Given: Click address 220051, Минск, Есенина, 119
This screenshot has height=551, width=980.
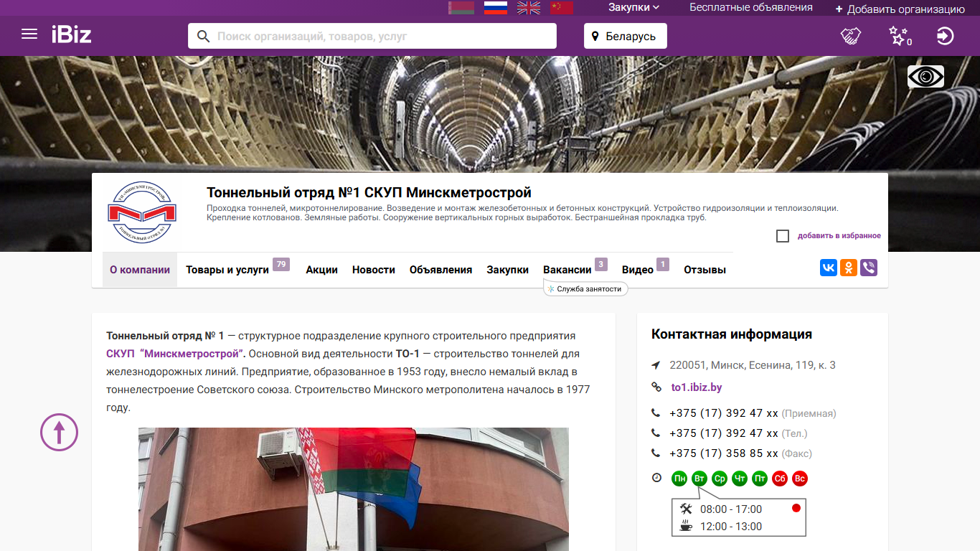Looking at the screenshot, I should point(753,365).
